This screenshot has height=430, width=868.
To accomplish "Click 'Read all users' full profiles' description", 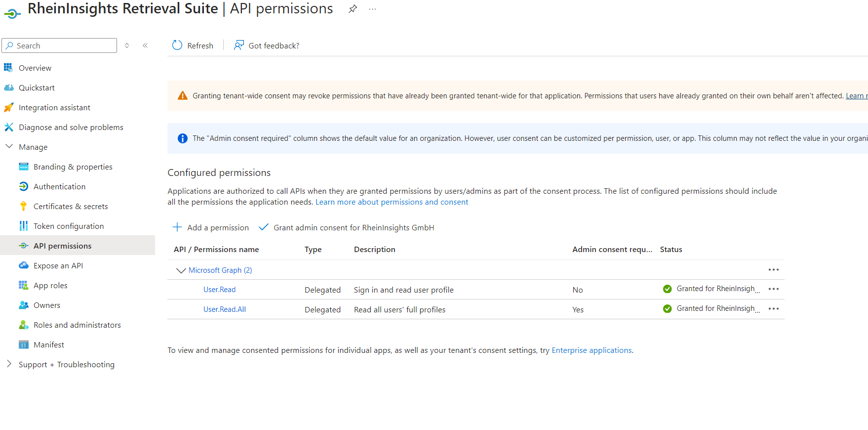I will 399,310.
